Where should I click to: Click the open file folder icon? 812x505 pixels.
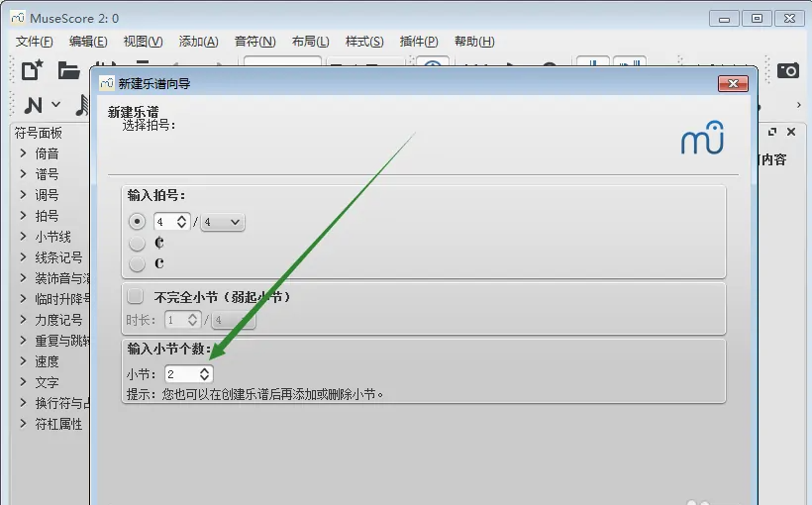(68, 70)
